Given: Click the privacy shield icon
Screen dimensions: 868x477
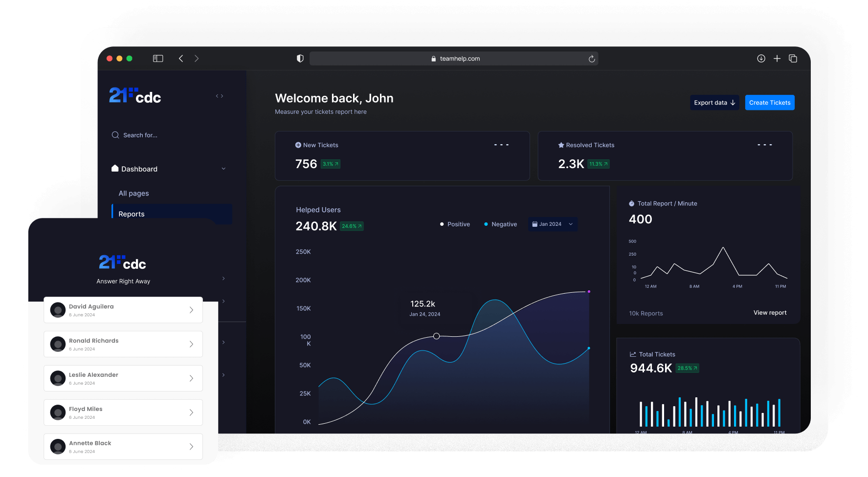Looking at the screenshot, I should [x=300, y=59].
